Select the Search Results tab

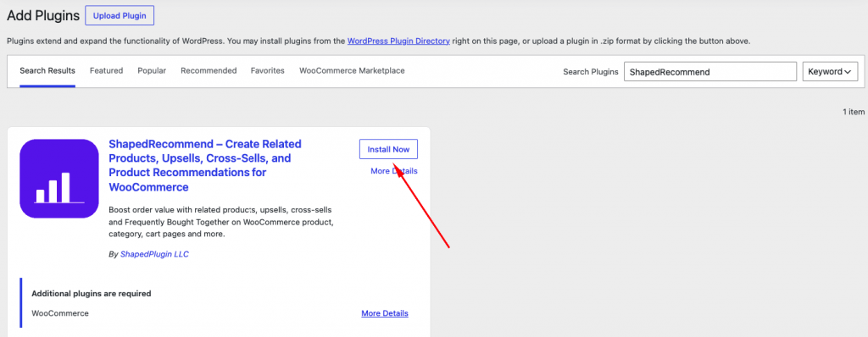pyautogui.click(x=47, y=71)
